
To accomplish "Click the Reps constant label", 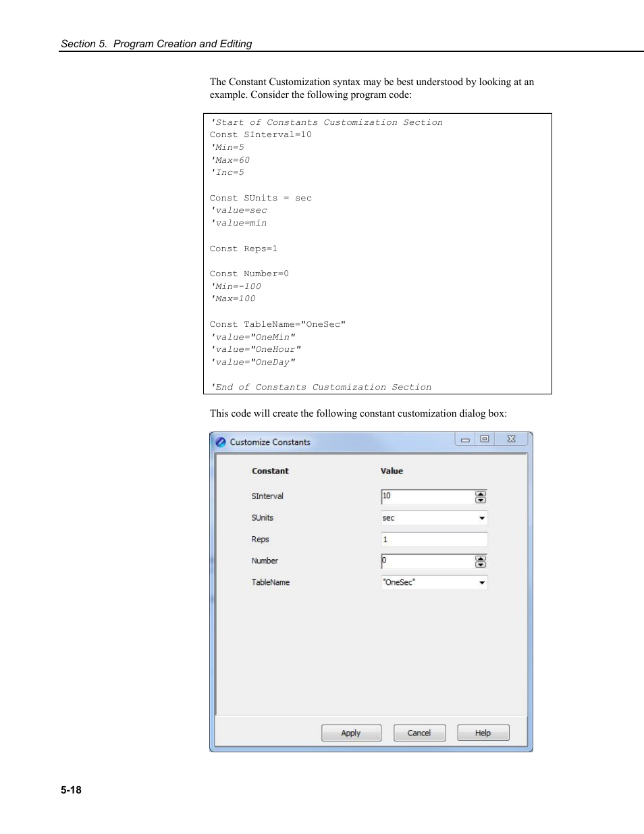I will [260, 540].
